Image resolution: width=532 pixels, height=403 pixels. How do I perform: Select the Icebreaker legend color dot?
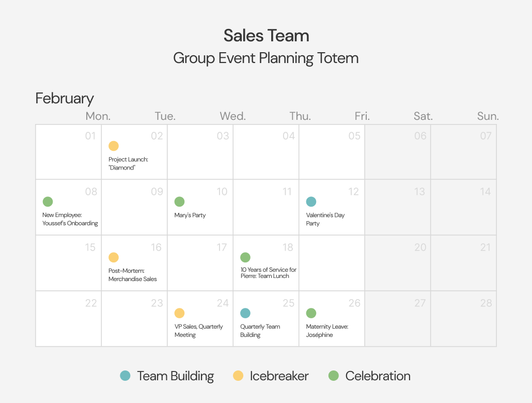(x=238, y=376)
